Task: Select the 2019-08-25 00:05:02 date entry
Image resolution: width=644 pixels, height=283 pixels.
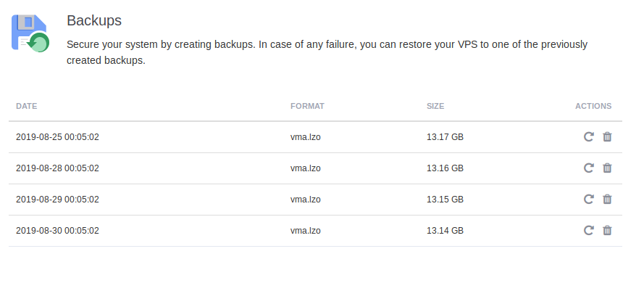Action: 57,137
